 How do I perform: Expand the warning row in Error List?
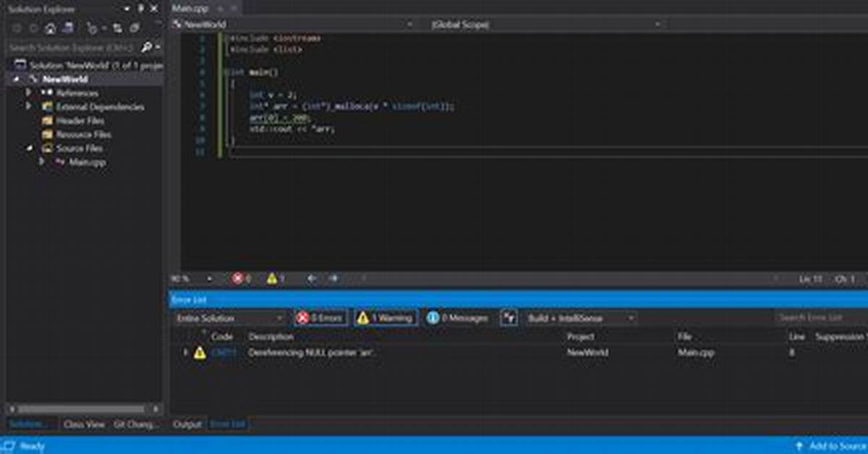[x=184, y=353]
